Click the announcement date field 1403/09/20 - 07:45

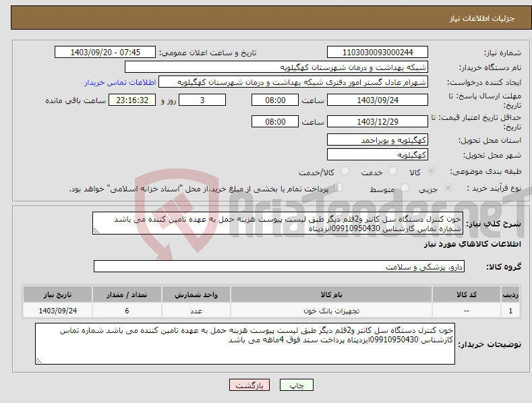tap(105, 53)
